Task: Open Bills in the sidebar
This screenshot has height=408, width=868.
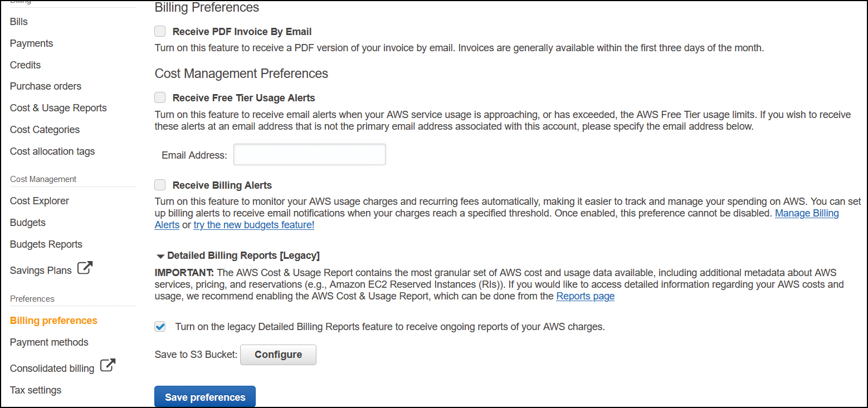Action: click(19, 22)
